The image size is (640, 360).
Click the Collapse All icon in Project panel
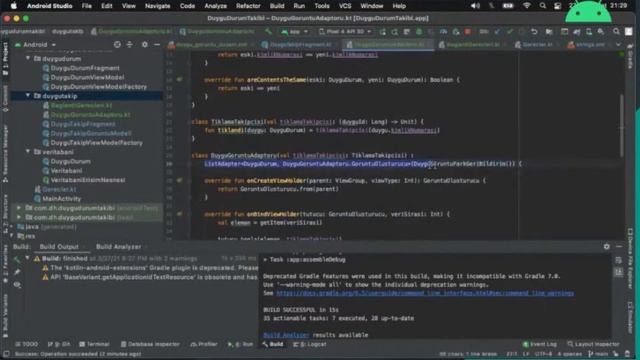(130, 44)
